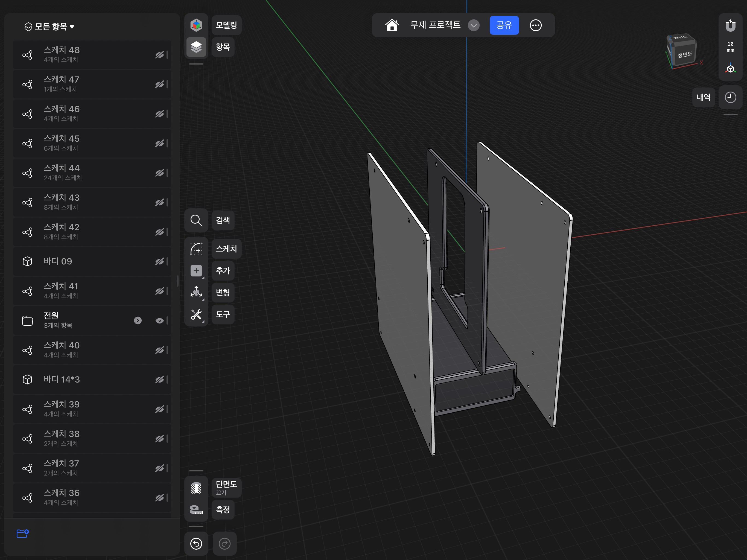Select the 스케치 37 row
This screenshot has width=747, height=560.
coord(92,468)
